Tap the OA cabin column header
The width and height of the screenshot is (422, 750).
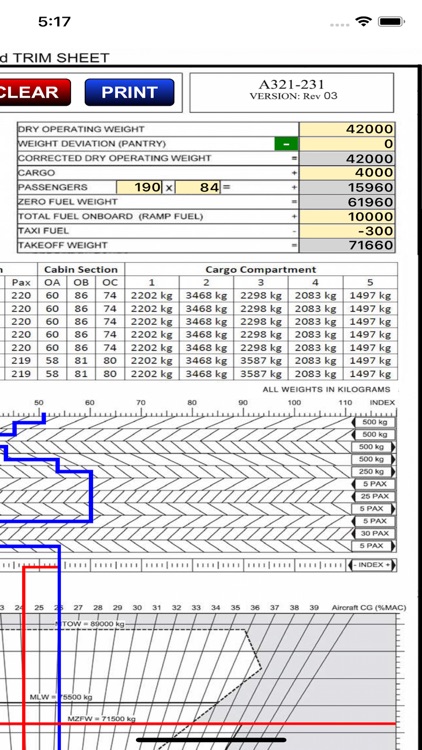(x=52, y=282)
